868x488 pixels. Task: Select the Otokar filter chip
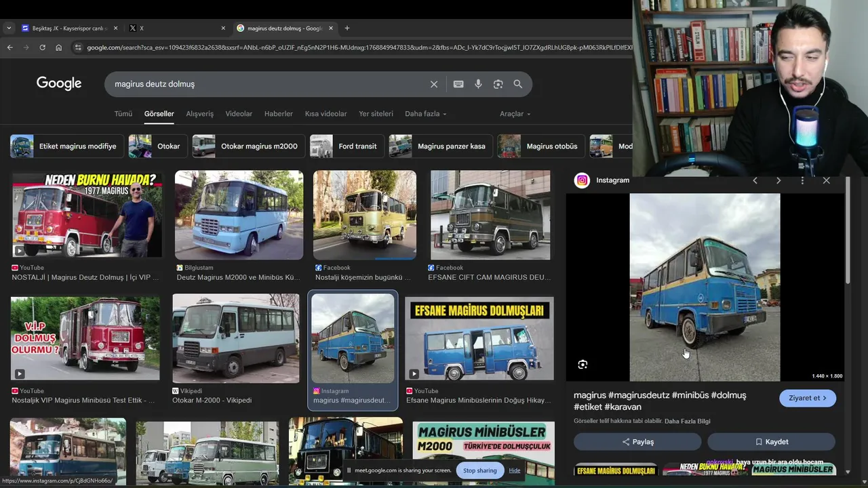(x=157, y=146)
